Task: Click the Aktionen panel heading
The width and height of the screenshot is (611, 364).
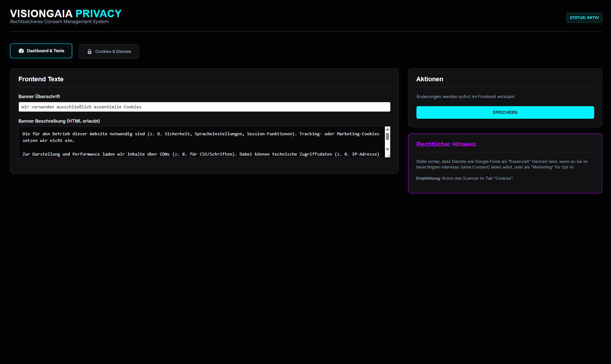Action: (429, 79)
